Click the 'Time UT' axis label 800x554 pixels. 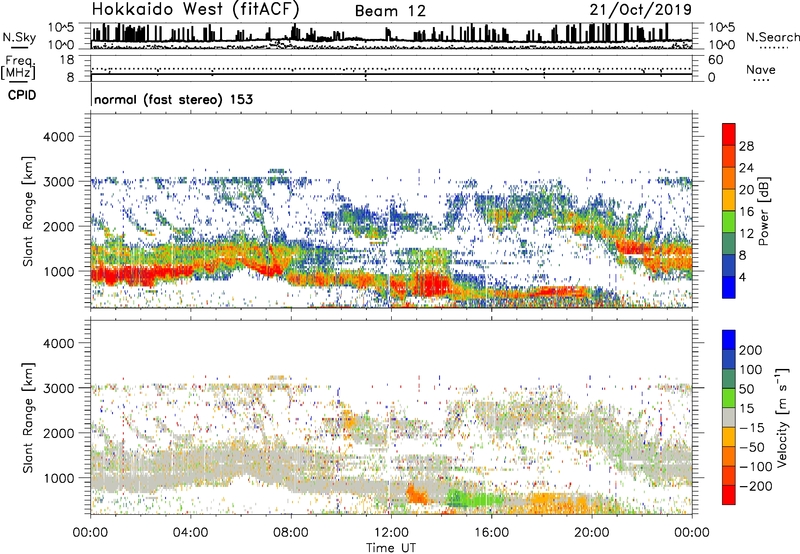click(x=391, y=547)
